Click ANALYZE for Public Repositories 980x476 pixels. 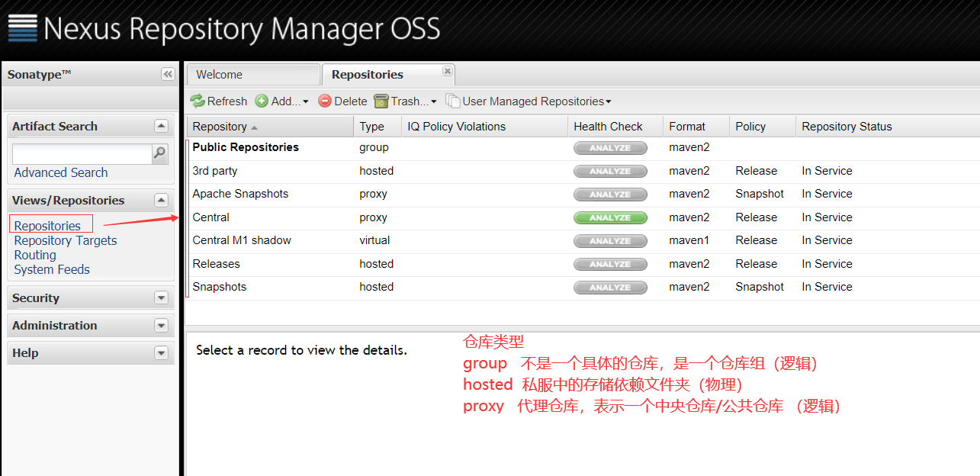[610, 148]
